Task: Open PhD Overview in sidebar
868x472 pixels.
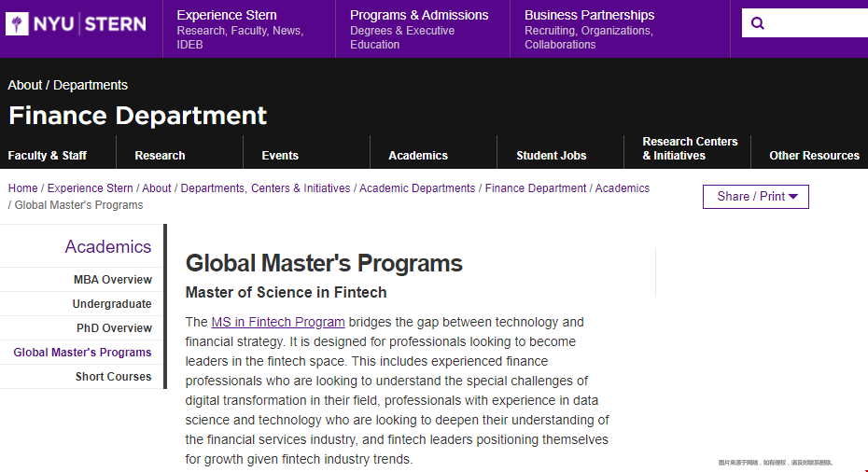Action: [x=114, y=328]
